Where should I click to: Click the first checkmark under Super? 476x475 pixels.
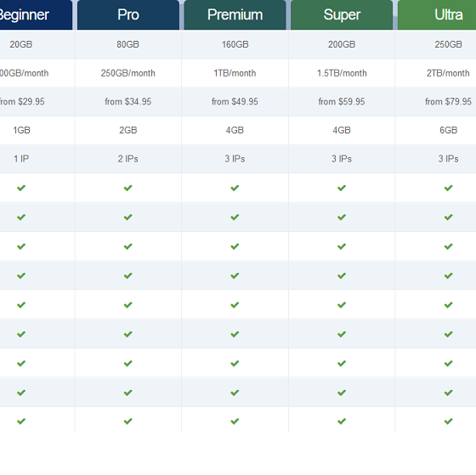pos(342,188)
